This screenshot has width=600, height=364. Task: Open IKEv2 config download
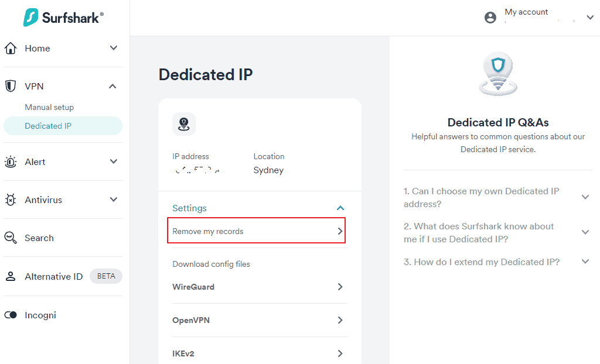pyautogui.click(x=260, y=353)
